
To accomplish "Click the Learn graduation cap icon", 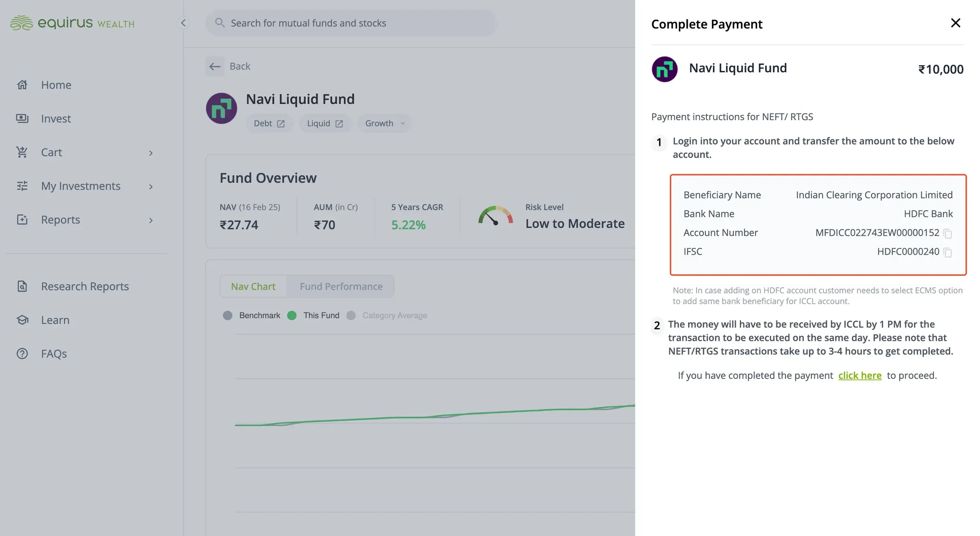I will pyautogui.click(x=22, y=320).
